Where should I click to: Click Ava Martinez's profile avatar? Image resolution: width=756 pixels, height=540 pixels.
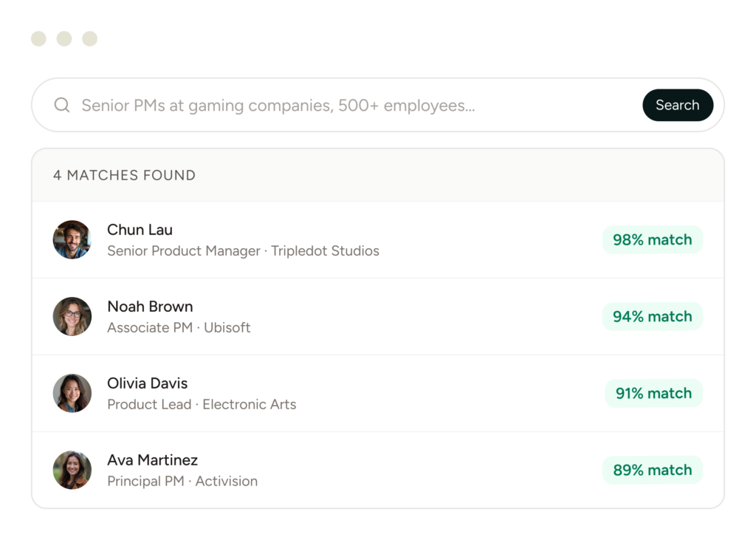pos(72,470)
